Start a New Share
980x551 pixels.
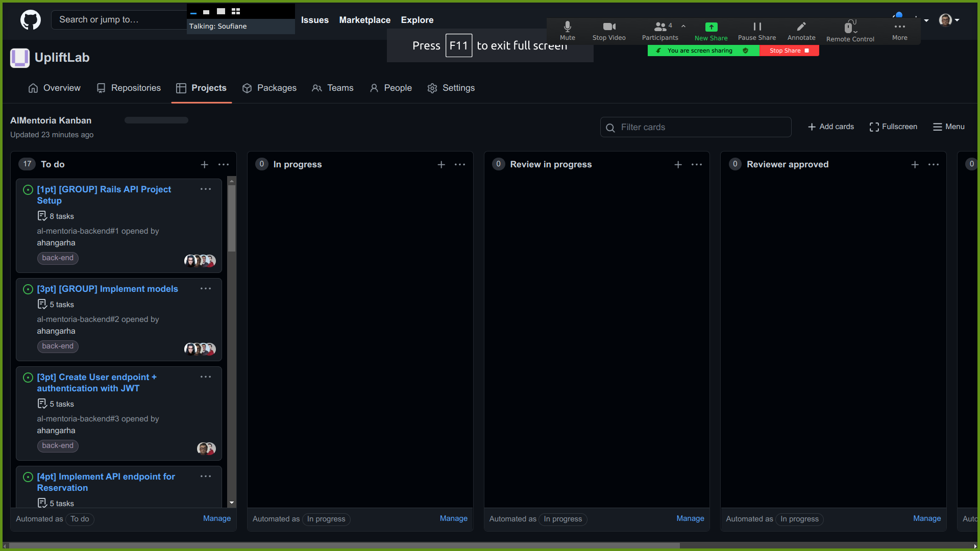(x=711, y=31)
